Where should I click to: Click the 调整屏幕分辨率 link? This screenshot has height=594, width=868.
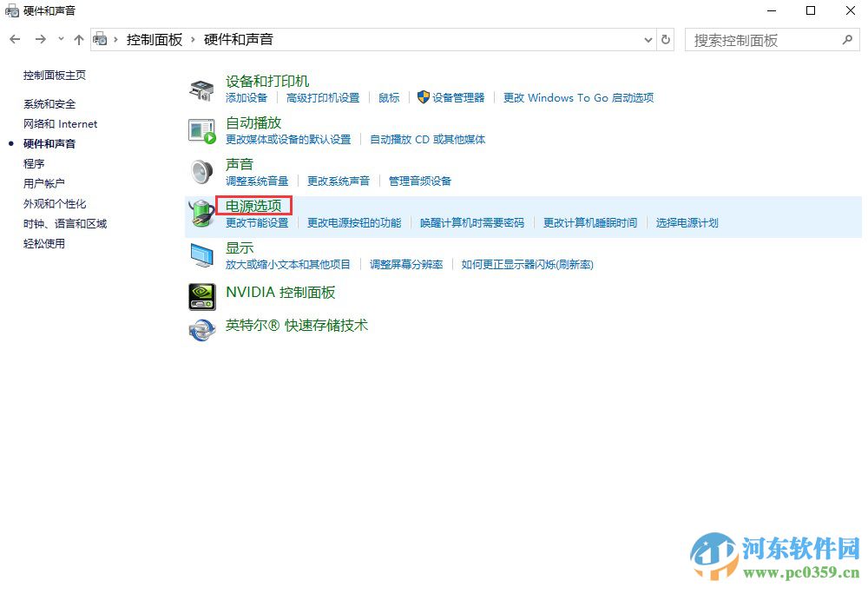[x=409, y=264]
